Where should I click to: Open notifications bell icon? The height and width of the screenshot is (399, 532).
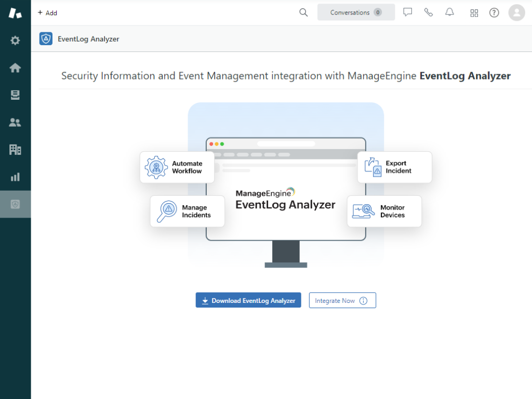[449, 12]
